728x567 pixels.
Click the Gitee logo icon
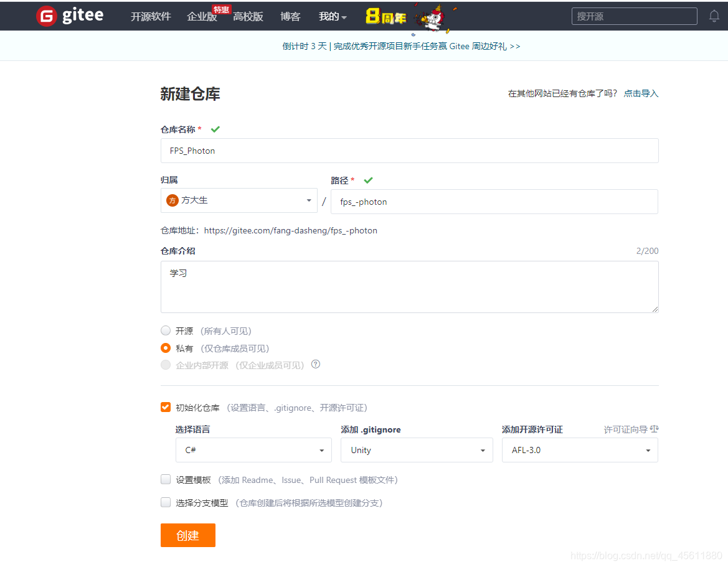tap(47, 16)
